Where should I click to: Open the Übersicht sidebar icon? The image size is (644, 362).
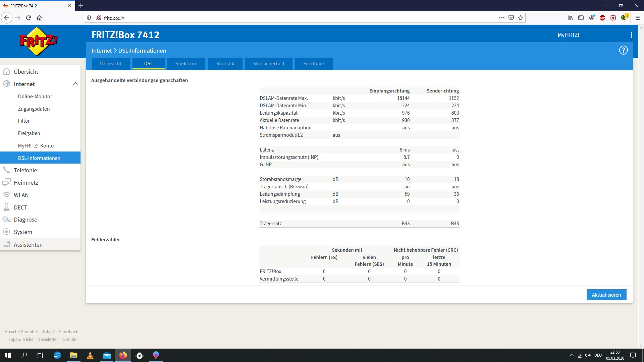7,71
